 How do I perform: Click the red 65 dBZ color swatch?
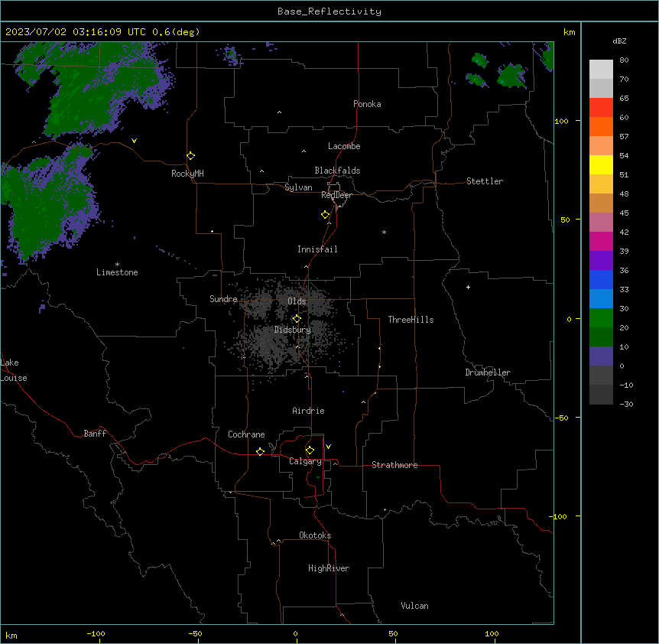pyautogui.click(x=601, y=108)
